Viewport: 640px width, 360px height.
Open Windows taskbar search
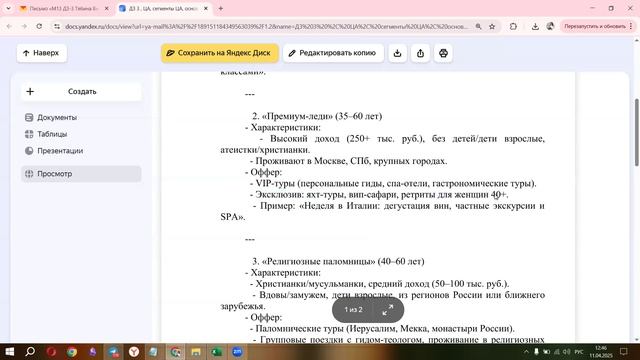coord(30,351)
